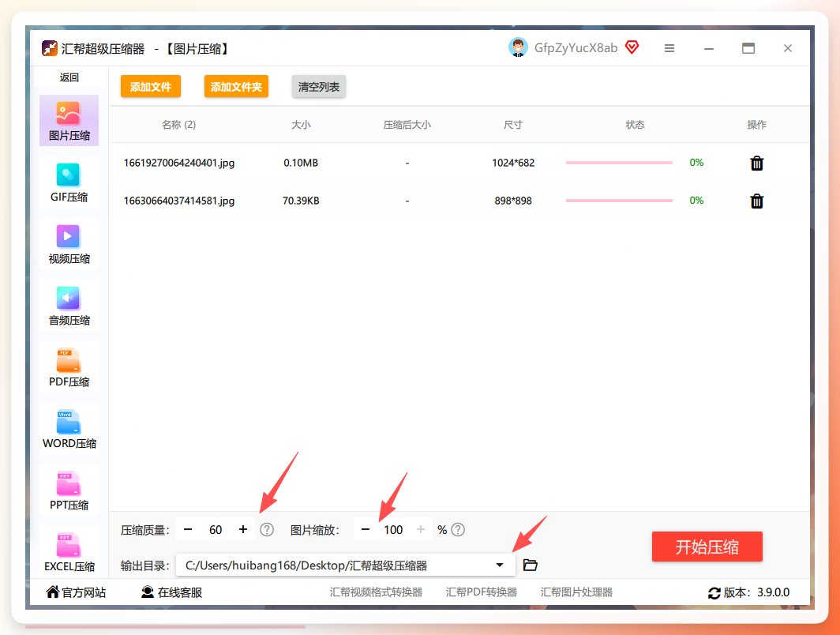Open the 图片压缩 image compression module
The width and height of the screenshot is (840, 635).
(x=69, y=121)
